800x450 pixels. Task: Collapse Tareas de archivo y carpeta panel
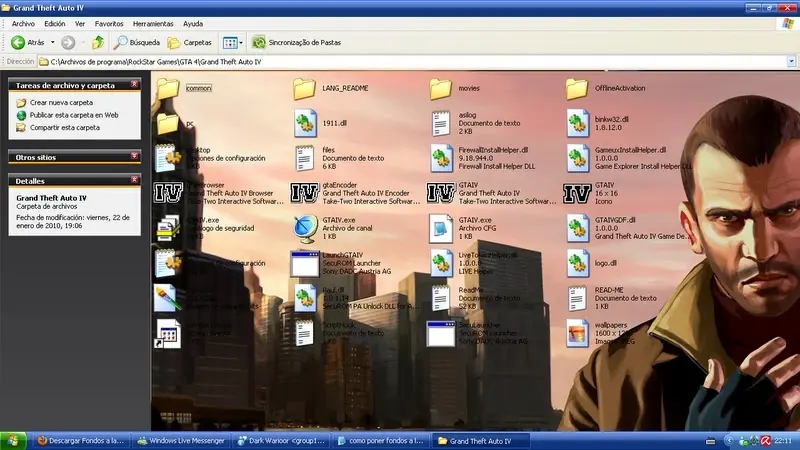click(x=134, y=85)
